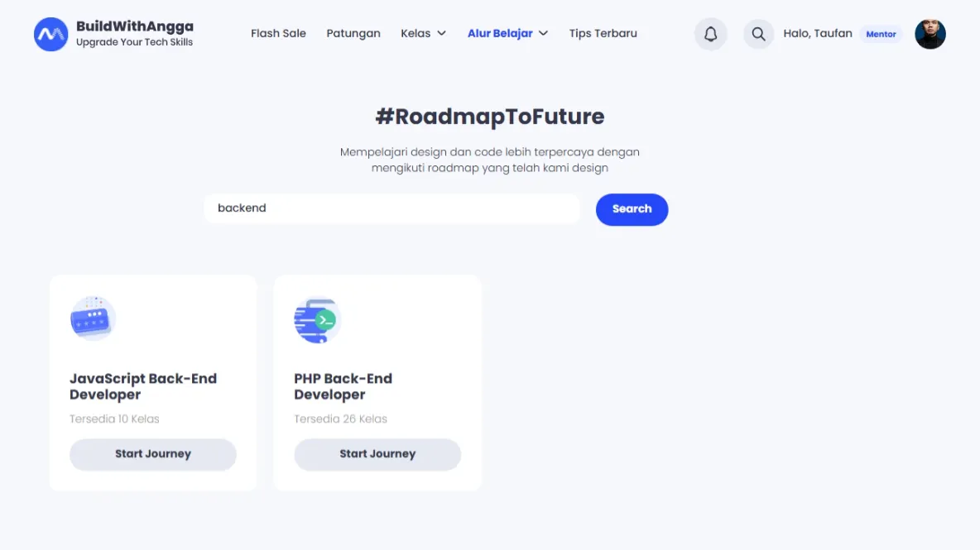Select the JavaScript Back-End Developer roadmap icon
980x550 pixels.
pos(91,318)
